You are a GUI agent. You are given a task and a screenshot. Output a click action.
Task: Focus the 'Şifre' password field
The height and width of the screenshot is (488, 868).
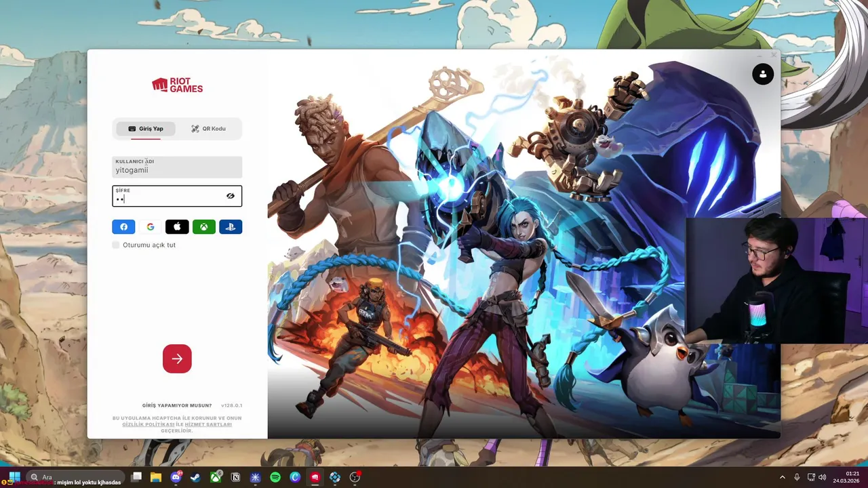click(x=177, y=196)
